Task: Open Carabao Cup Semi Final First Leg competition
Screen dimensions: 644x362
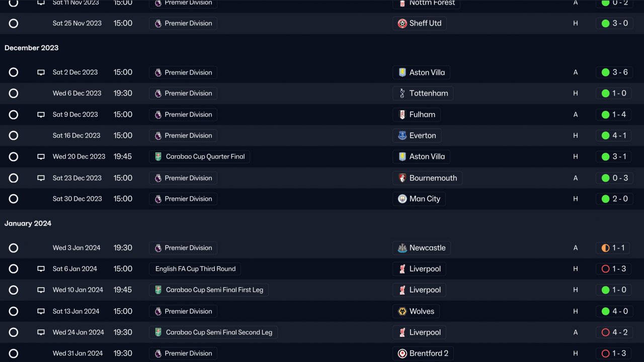Action: [x=214, y=290]
